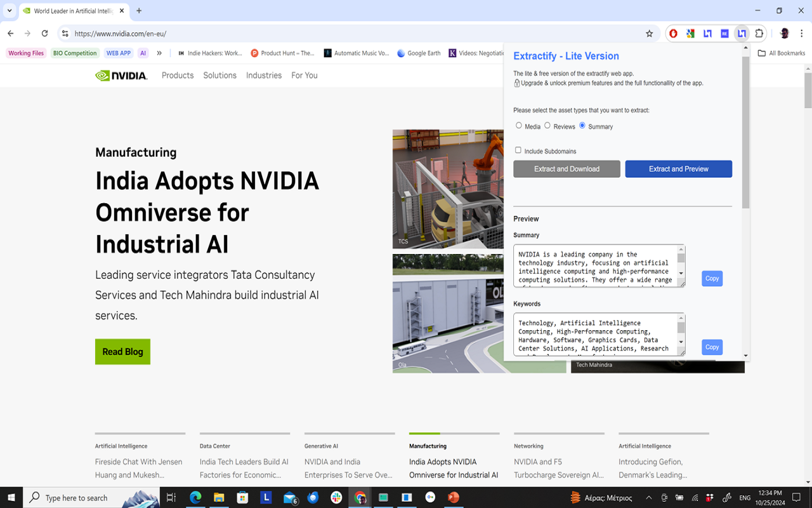Open PowerPoint from the taskbar
The image size is (812, 508).
(453, 498)
